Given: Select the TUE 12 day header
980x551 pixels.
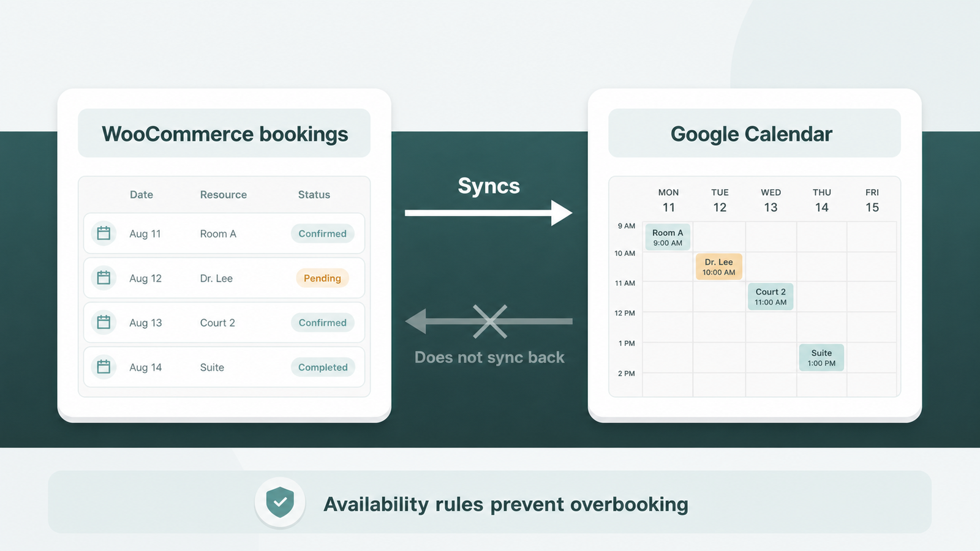Looking at the screenshot, I should pyautogui.click(x=720, y=201).
